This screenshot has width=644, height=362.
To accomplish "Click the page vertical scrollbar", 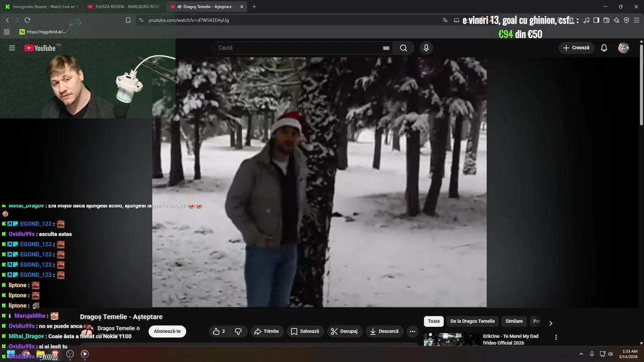I will (641, 85).
